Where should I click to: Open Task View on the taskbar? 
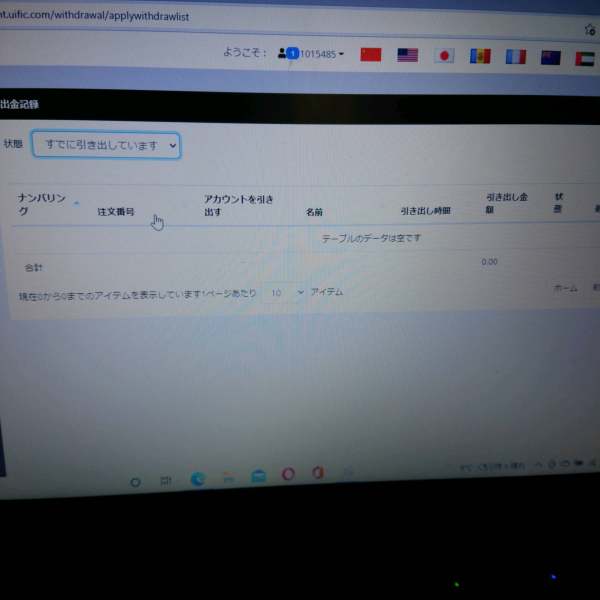pyautogui.click(x=166, y=481)
